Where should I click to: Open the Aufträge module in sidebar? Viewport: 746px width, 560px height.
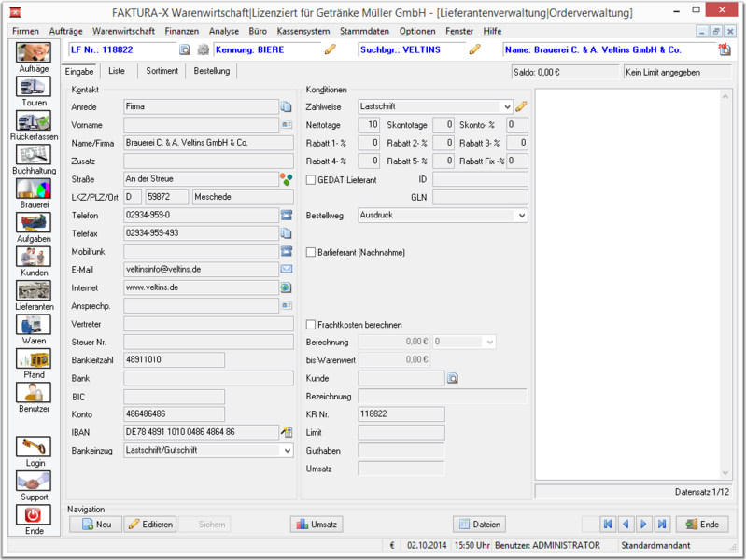(34, 52)
